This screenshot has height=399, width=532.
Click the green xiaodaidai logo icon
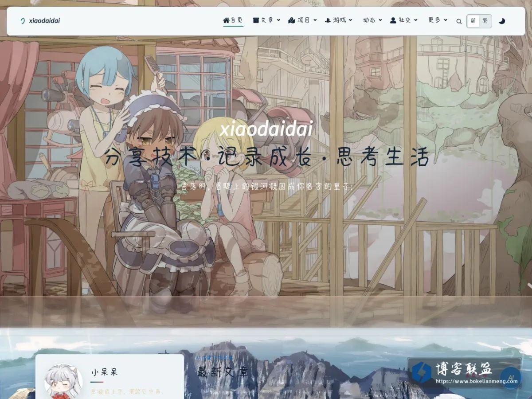click(23, 21)
